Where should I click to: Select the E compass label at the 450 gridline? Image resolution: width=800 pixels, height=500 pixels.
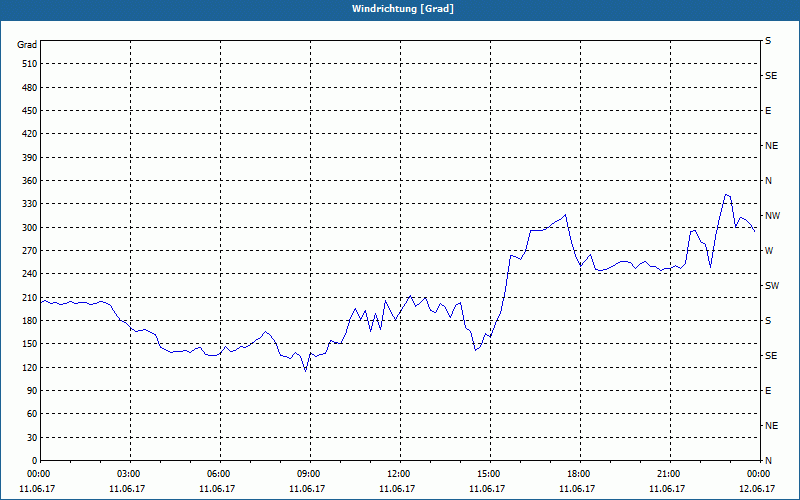(768, 111)
